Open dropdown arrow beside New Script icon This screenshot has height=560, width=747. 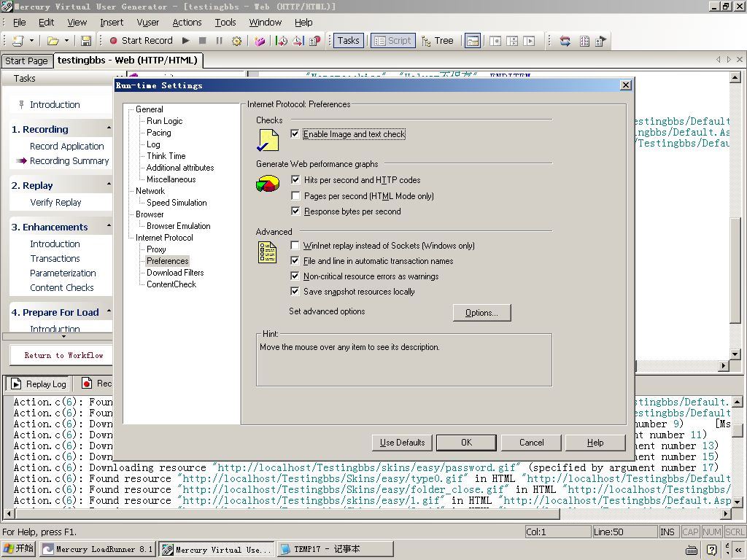point(31,41)
